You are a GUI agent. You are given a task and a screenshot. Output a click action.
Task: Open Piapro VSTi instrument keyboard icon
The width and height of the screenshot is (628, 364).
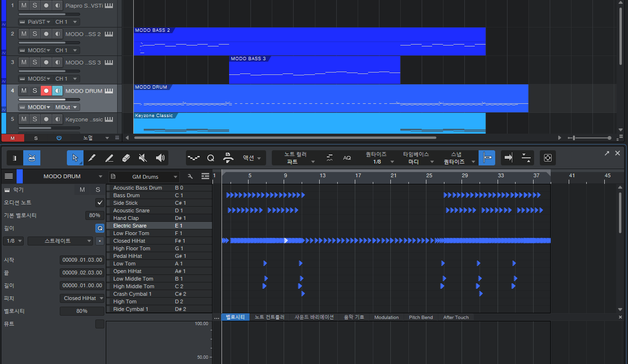click(109, 6)
